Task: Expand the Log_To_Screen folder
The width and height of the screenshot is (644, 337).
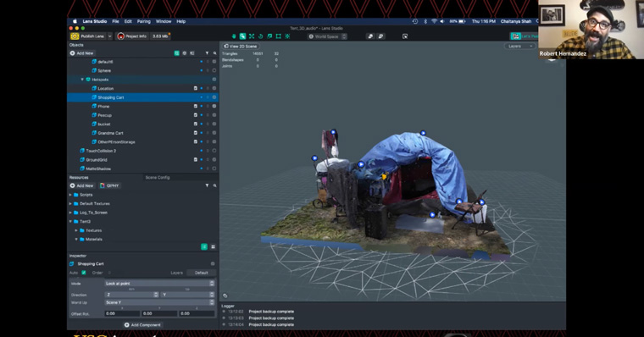Action: click(x=70, y=213)
